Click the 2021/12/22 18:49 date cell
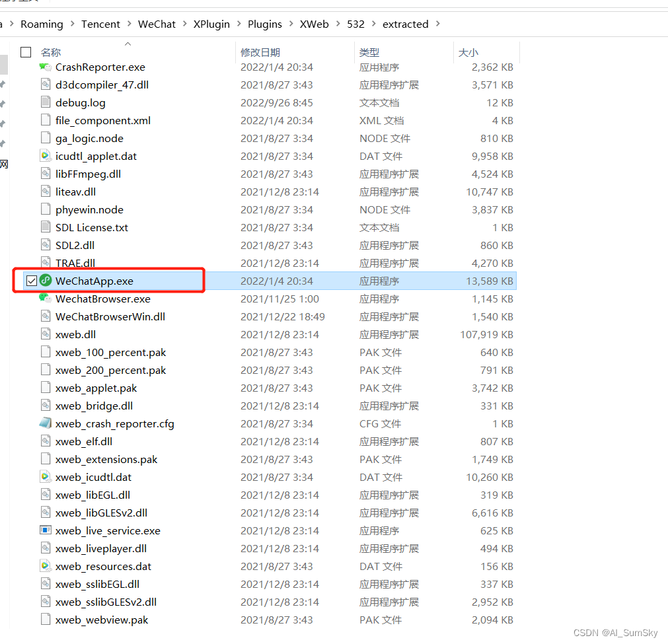Viewport: 668px width, 644px height. click(283, 316)
